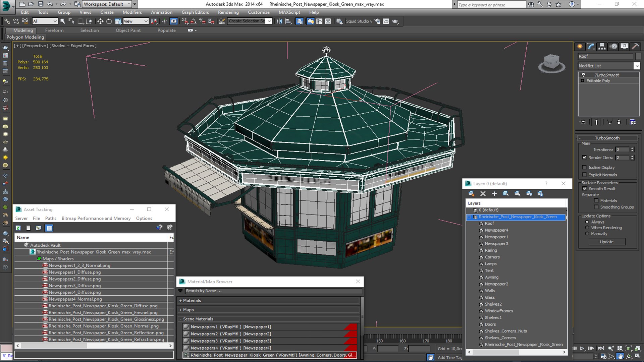
Task: Open the Rendering menu
Action: 228,12
